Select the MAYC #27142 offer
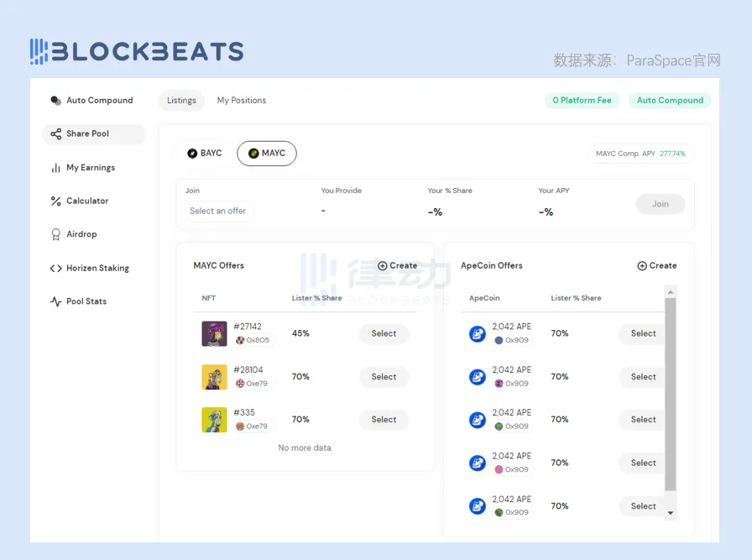Viewport: 752px width, 560px height. coord(384,334)
